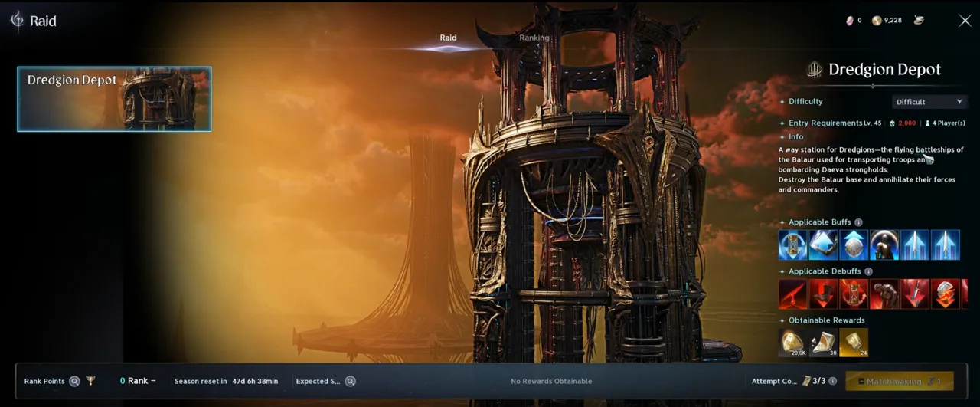
Task: Click the red 2,000 power requirement value
Action: (906, 123)
